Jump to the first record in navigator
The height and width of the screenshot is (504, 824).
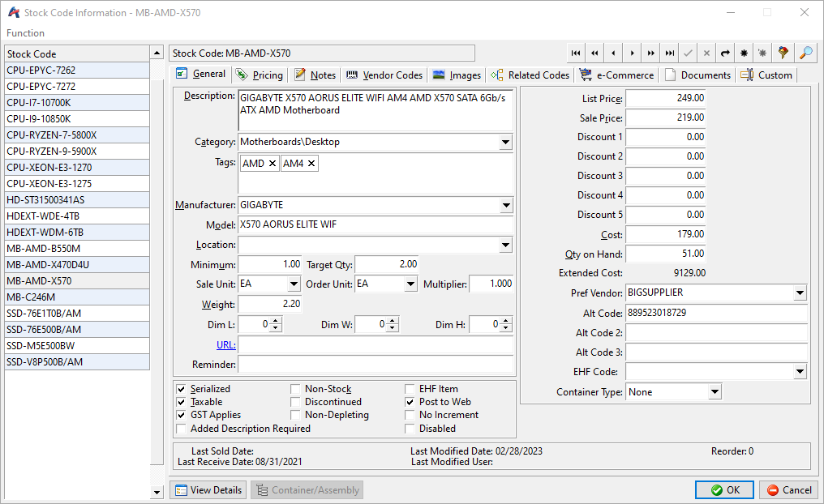[x=576, y=53]
